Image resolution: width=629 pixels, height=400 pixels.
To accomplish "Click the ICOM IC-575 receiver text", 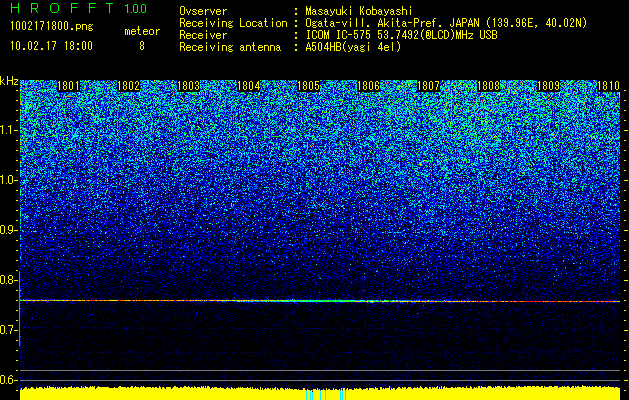I will (x=401, y=35).
